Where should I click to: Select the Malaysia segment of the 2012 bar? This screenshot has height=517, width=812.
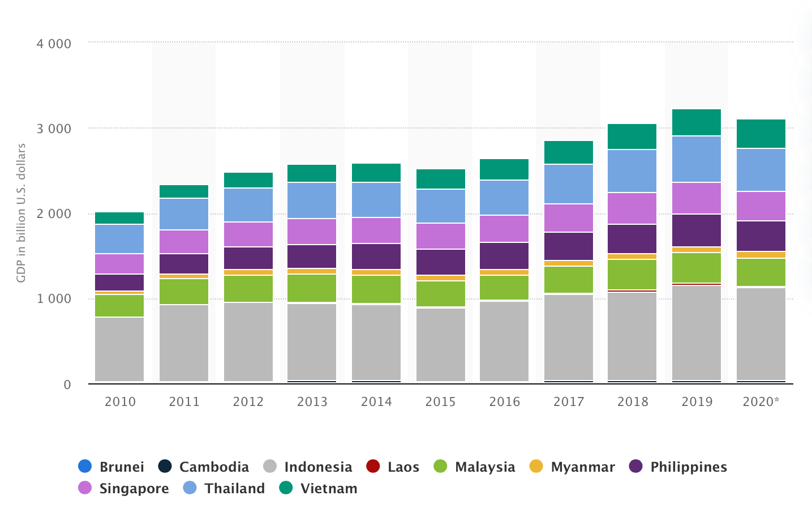[248, 289]
